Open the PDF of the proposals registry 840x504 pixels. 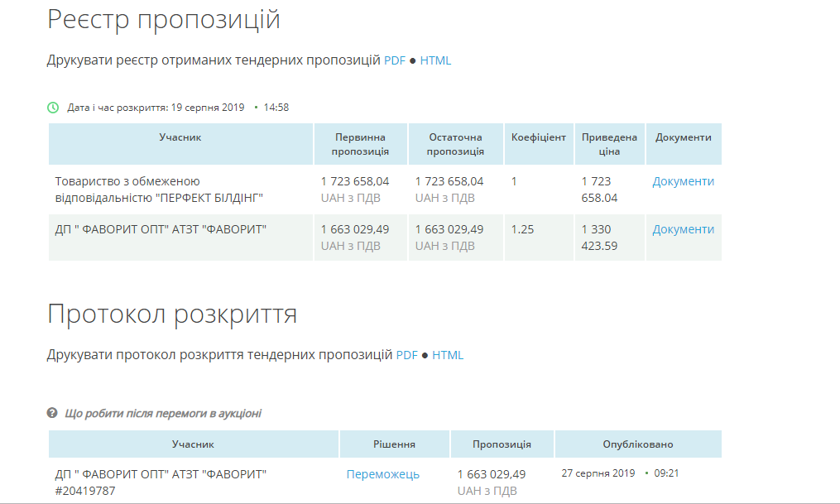394,60
